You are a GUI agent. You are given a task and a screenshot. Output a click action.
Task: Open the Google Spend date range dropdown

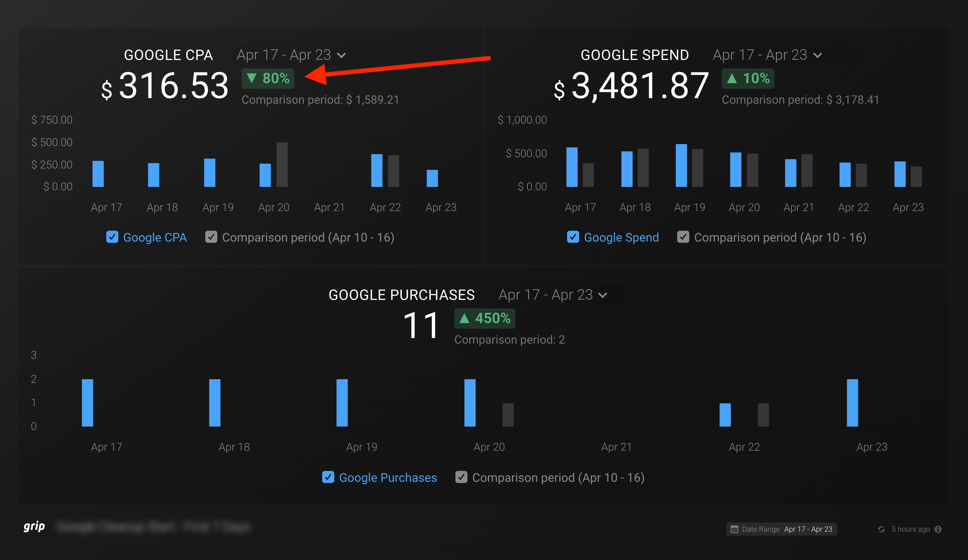(768, 55)
